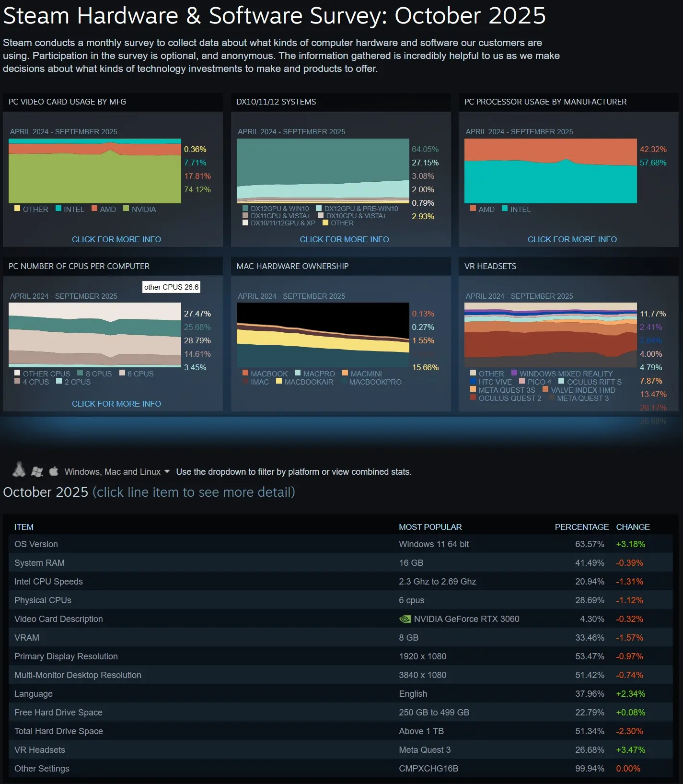This screenshot has width=683, height=784.
Task: Click the MACBOOKAIR yellow legend swatch
Action: [x=279, y=381]
